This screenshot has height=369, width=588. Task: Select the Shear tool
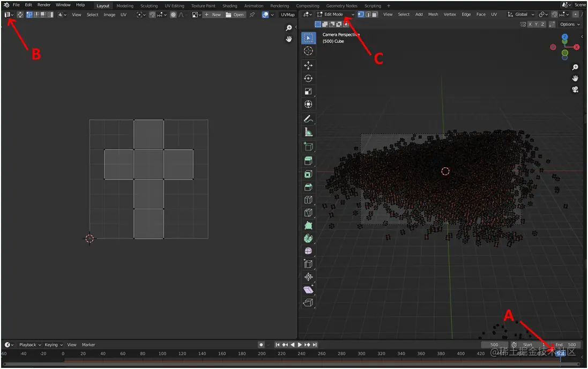point(308,290)
